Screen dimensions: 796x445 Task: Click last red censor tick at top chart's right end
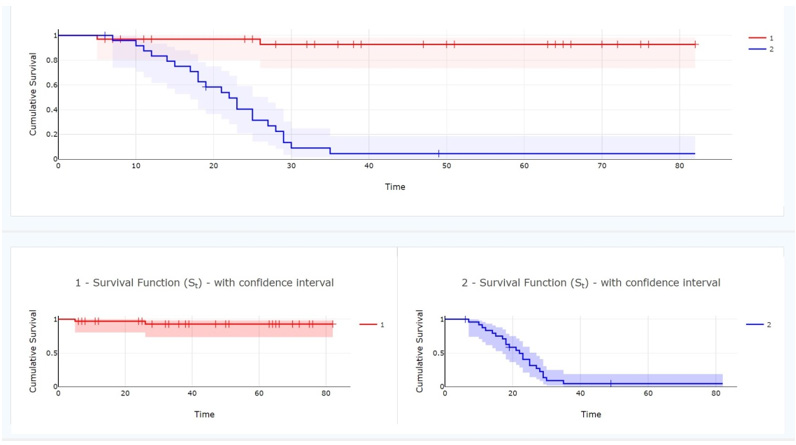694,44
